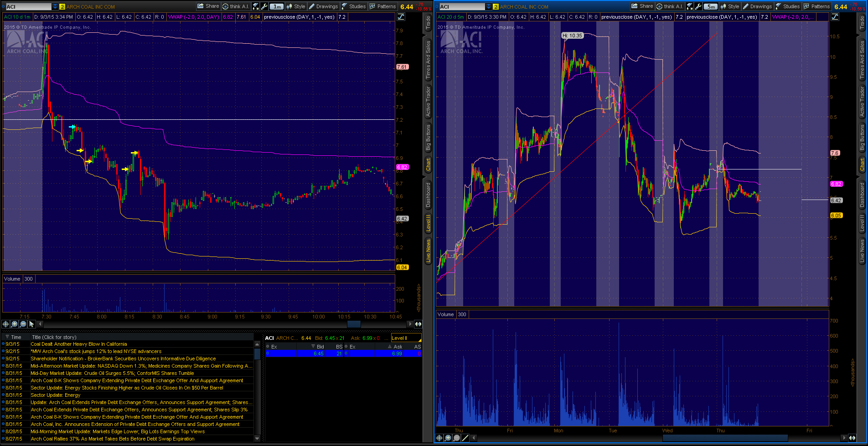Click the left chart horizontal time scrollbar thumb
Screen dimensions: 868x446
354,324
